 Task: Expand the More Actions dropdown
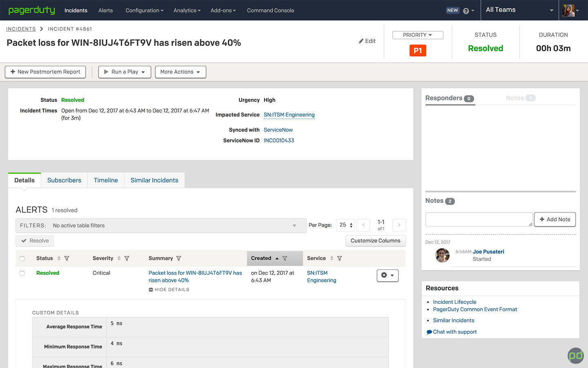pos(180,72)
